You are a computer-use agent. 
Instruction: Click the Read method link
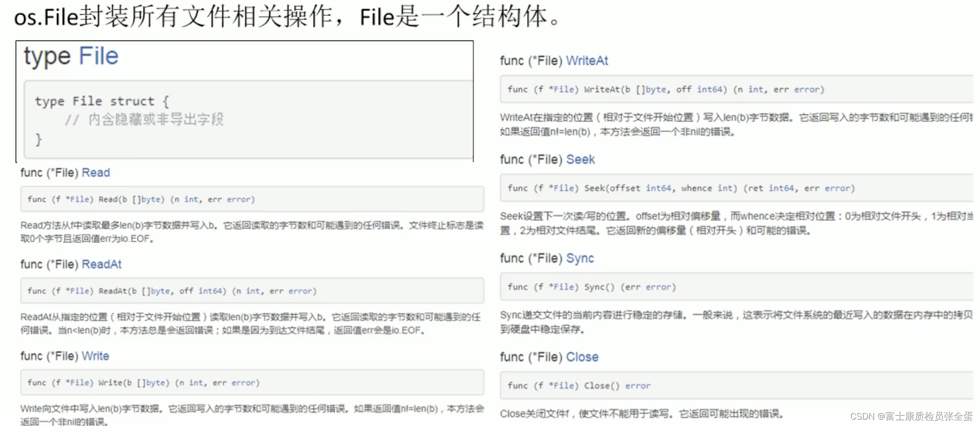pyautogui.click(x=96, y=173)
